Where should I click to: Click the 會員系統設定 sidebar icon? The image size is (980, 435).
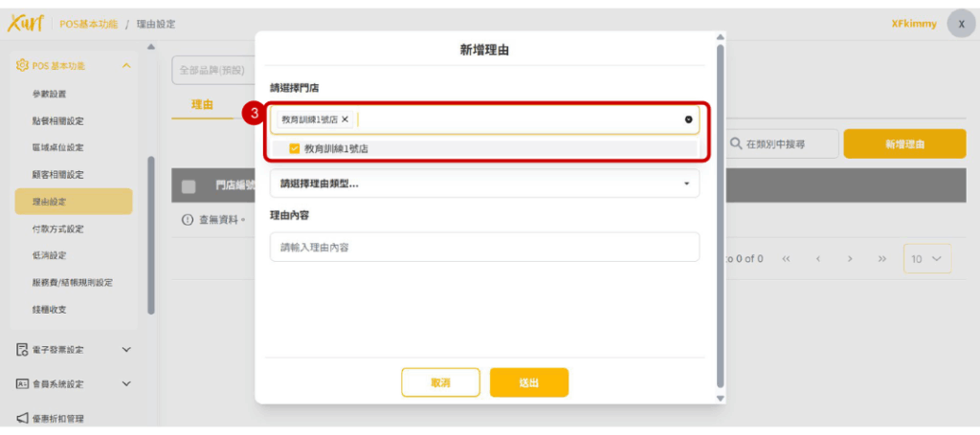click(22, 383)
